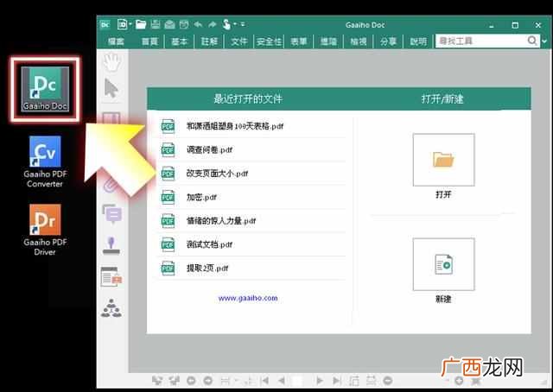Switch to the 分享 tab
This screenshot has height=392, width=553.
click(388, 41)
